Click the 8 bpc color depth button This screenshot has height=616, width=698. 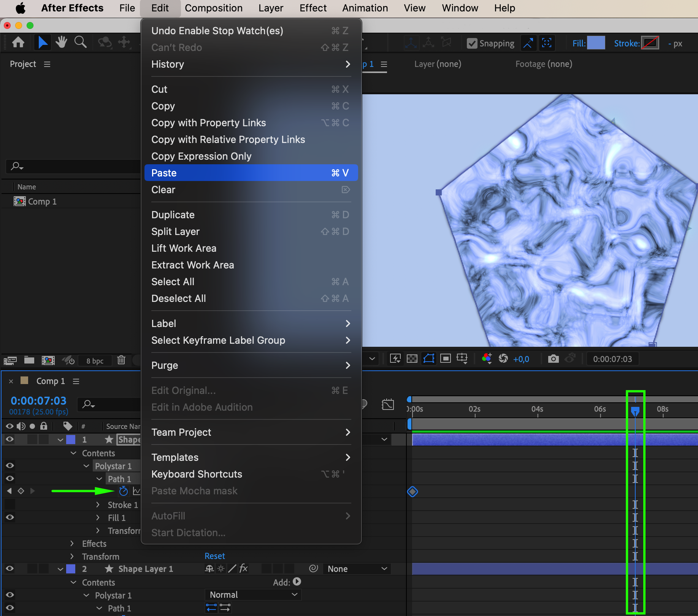click(x=95, y=361)
